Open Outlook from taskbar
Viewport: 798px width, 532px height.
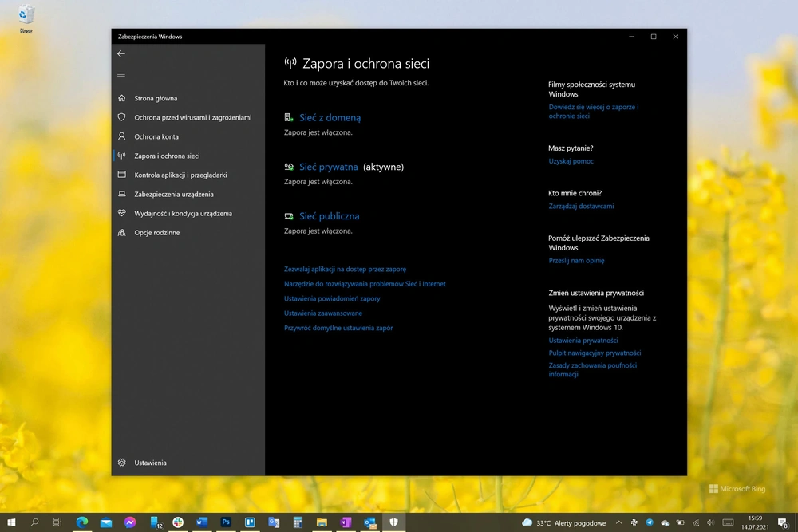(370, 522)
